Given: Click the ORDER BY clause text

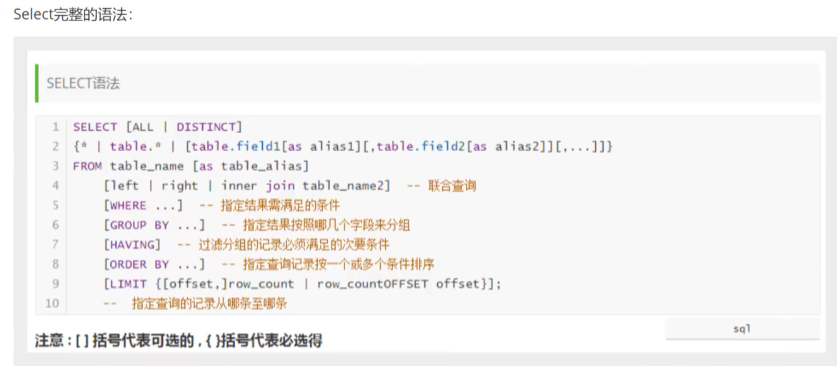Looking at the screenshot, I should [139, 265].
